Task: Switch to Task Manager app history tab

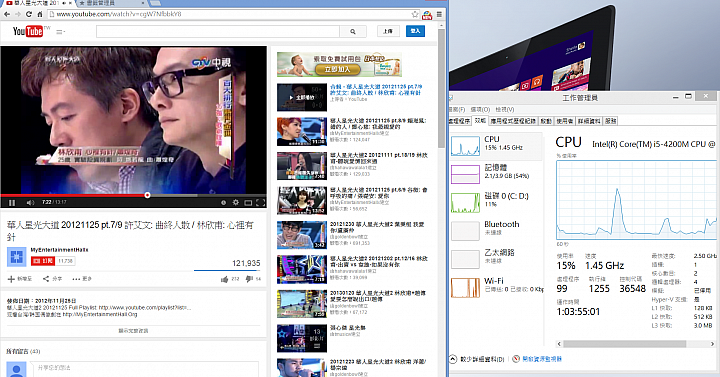Action: click(x=512, y=121)
